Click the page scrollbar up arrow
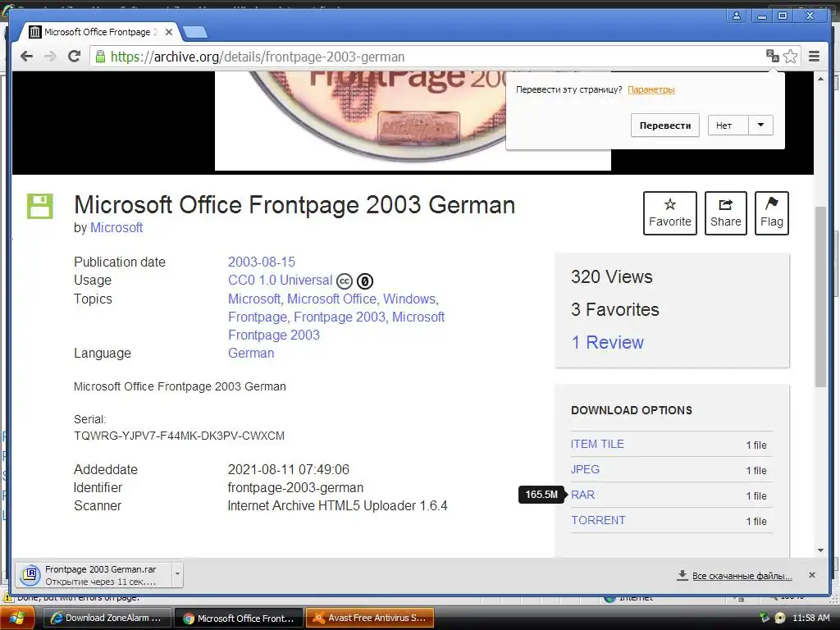The image size is (840, 630). pyautogui.click(x=820, y=79)
